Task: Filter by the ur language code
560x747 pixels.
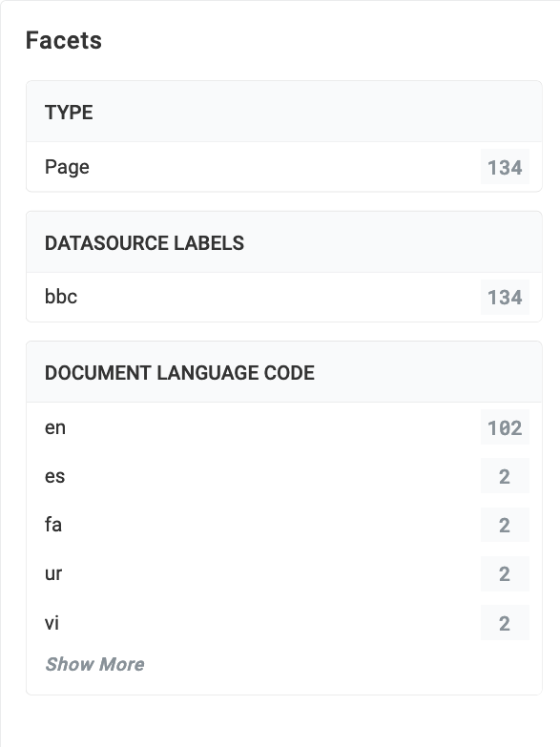Action: coord(53,573)
